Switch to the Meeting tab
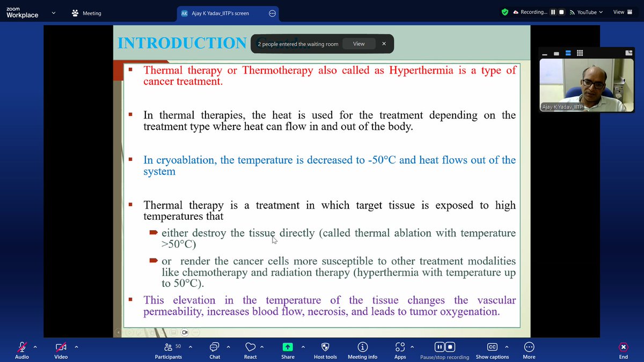The width and height of the screenshot is (644, 362). pyautogui.click(x=86, y=13)
